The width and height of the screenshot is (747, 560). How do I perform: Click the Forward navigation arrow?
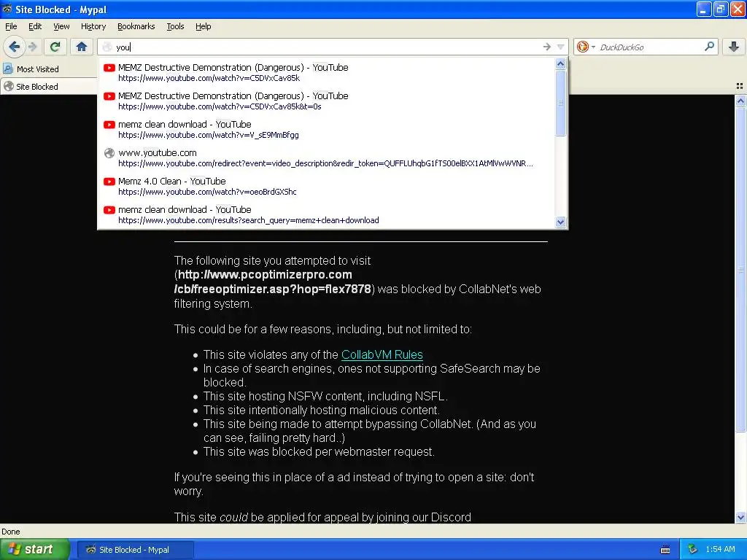[32, 47]
